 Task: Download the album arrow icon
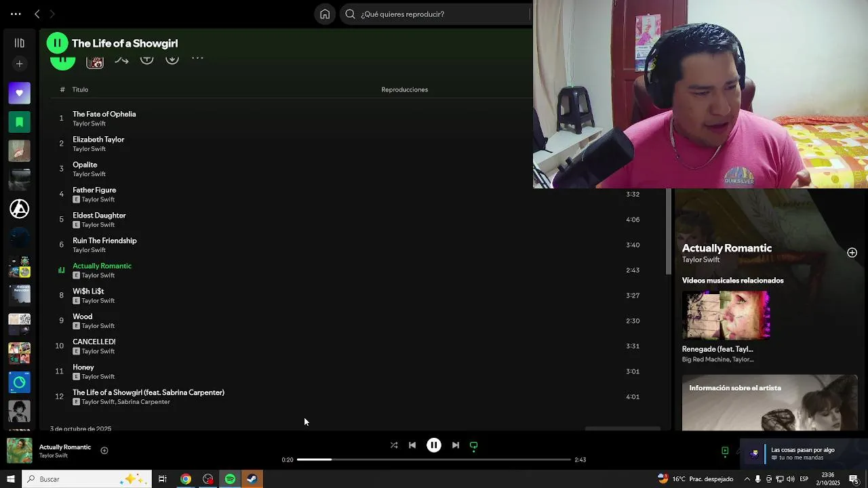pyautogui.click(x=172, y=60)
